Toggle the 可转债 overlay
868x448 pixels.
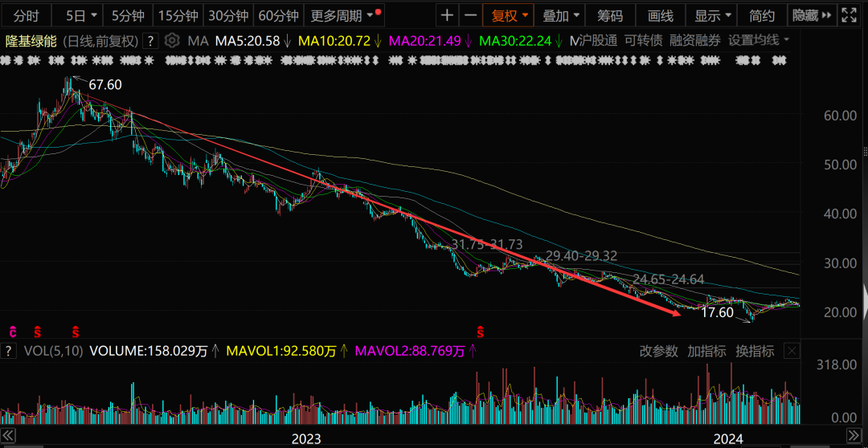[643, 40]
